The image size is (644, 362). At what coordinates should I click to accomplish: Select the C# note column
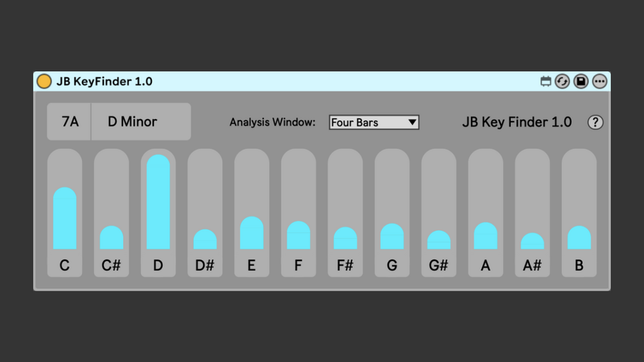pyautogui.click(x=111, y=211)
